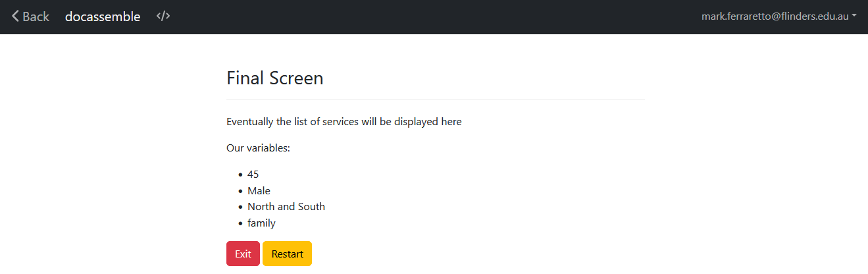Click the bullet point before "45"
The height and width of the screenshot is (274, 868).
[240, 175]
